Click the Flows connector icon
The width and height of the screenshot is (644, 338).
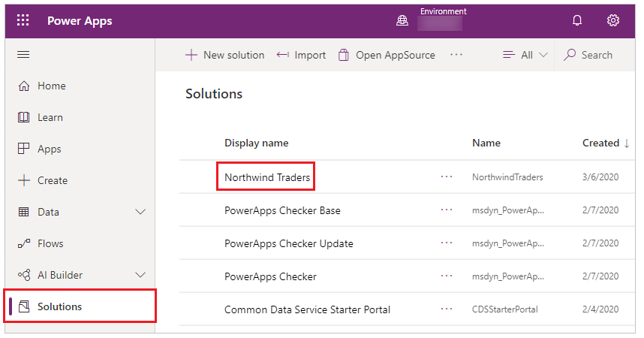pyautogui.click(x=24, y=244)
